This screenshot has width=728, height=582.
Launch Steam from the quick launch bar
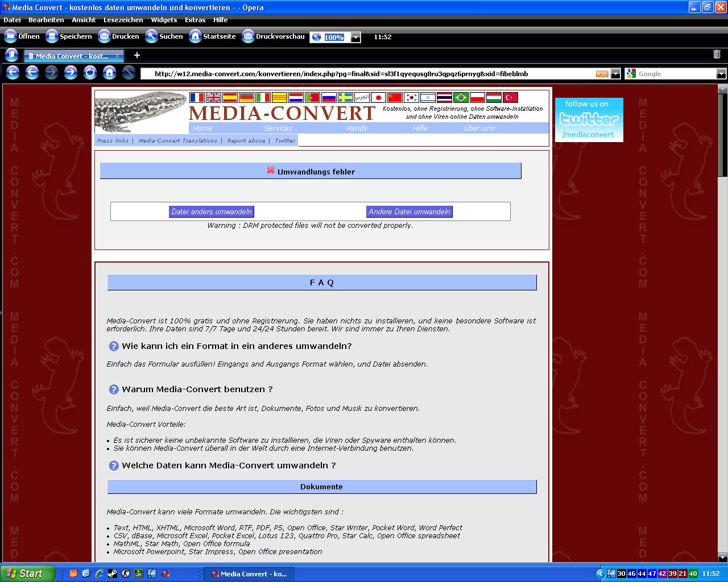(113, 573)
